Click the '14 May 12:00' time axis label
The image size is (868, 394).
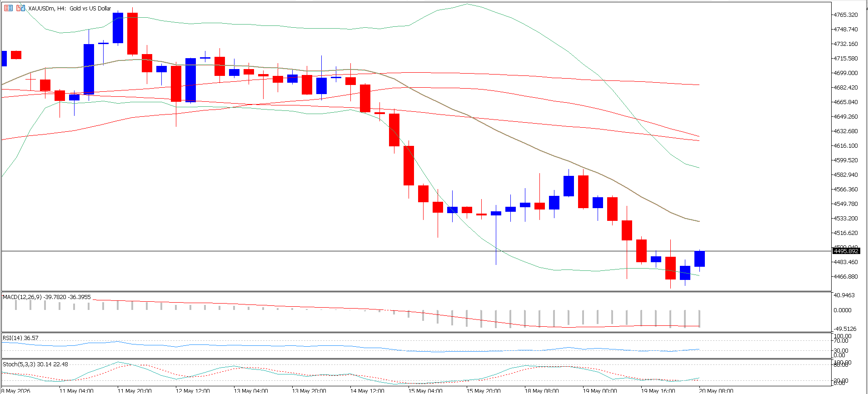pyautogui.click(x=367, y=391)
